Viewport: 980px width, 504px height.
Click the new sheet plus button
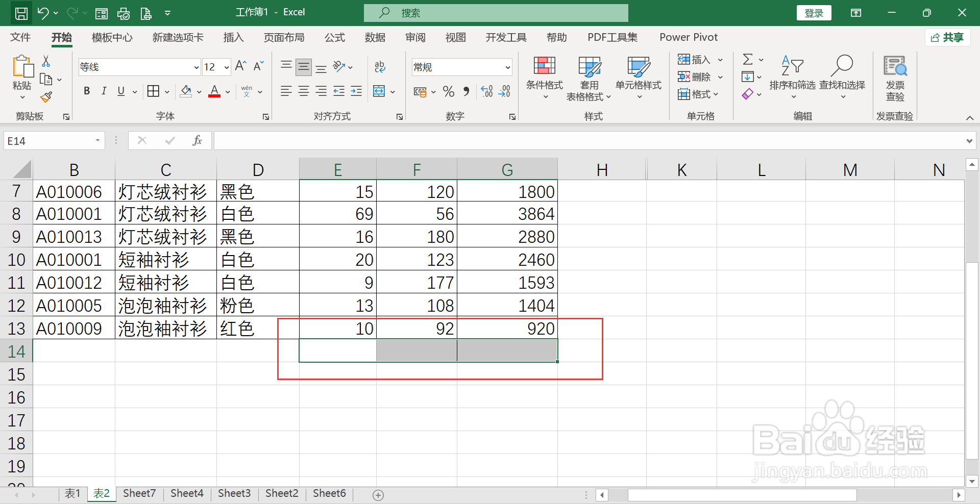[378, 494]
